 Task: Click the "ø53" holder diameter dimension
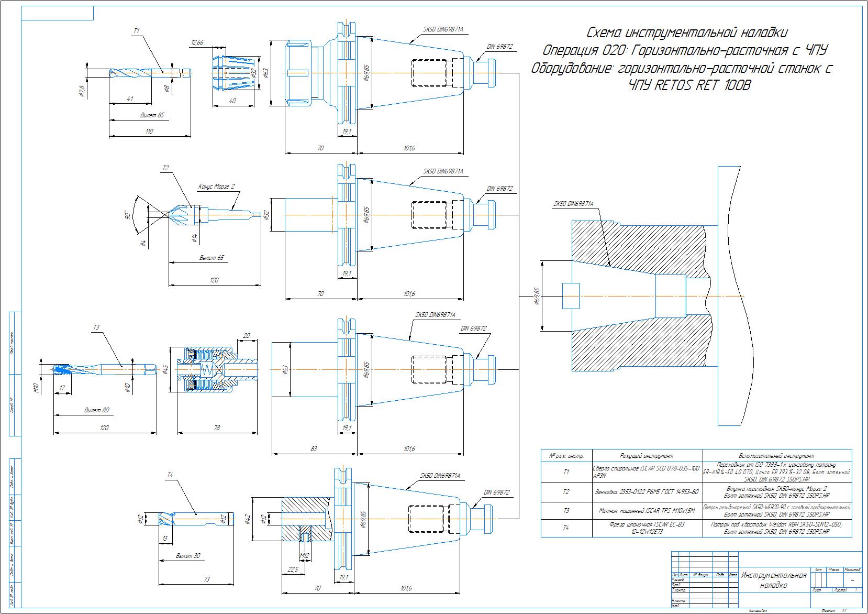coord(285,370)
